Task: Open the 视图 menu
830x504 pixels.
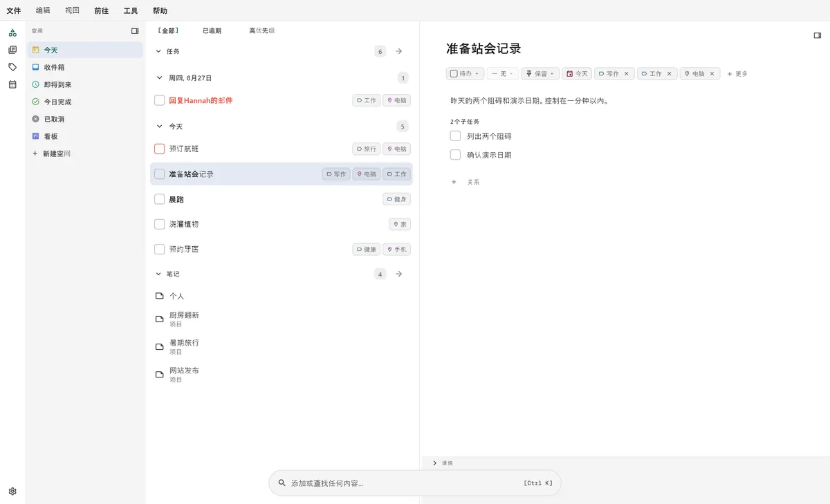Action: pos(72,10)
